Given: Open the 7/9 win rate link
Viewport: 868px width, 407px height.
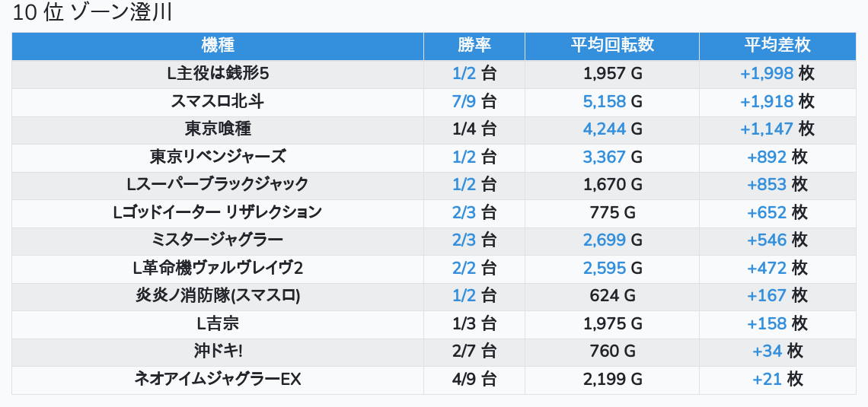Looking at the screenshot, I should (x=464, y=102).
